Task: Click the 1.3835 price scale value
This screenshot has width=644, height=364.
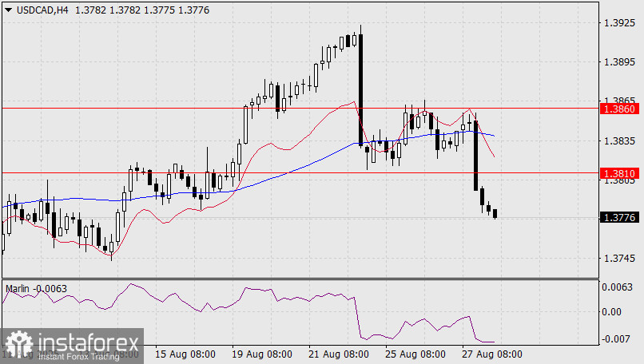Action: [619, 141]
